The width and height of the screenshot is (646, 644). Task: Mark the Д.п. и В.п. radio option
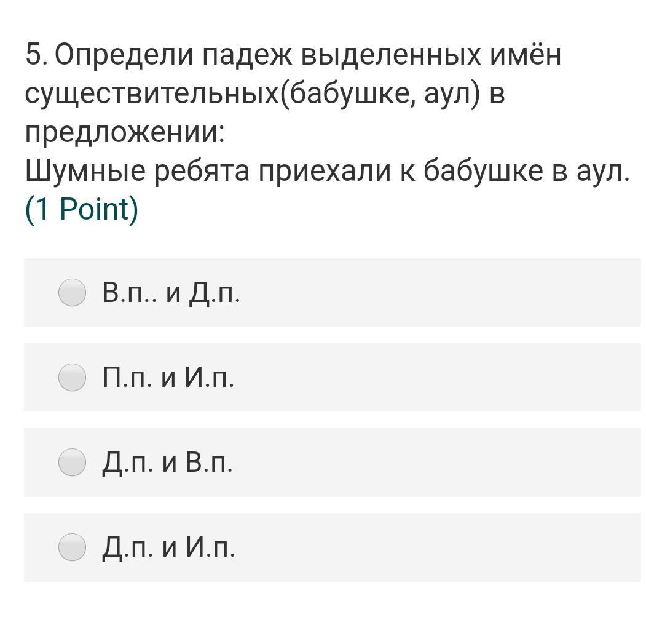[x=72, y=462]
